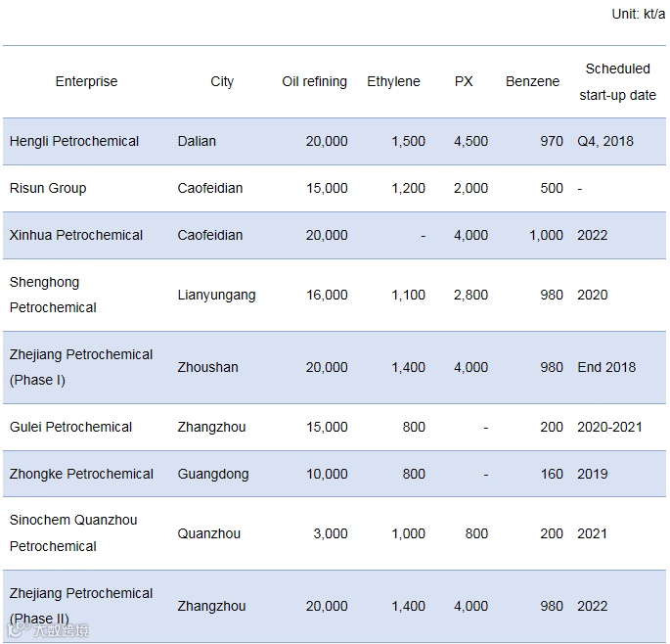Click Xinhua Petrochemical's 2022 start-up date
The height and width of the screenshot is (644, 670).
point(592,235)
